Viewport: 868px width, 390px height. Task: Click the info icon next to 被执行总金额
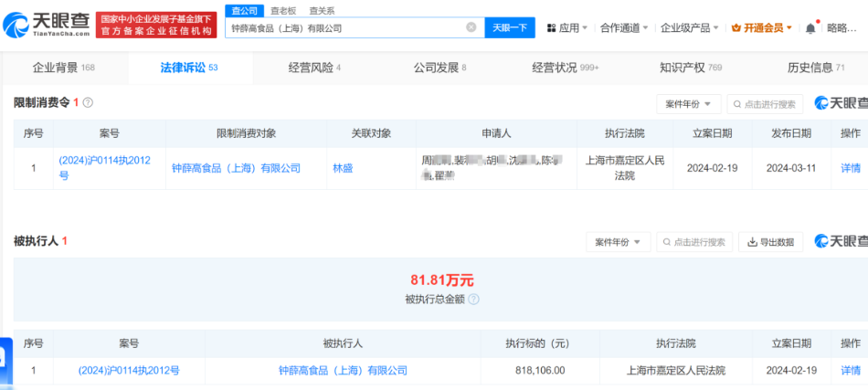(473, 300)
